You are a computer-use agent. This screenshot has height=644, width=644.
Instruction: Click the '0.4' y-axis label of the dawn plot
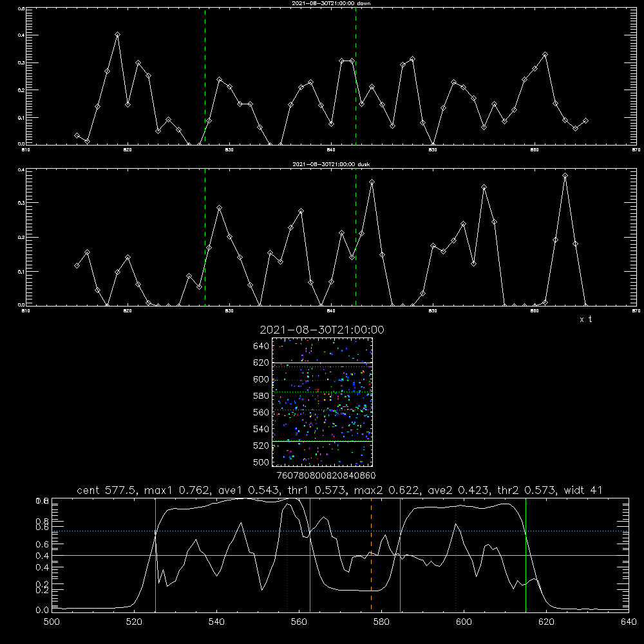tap(21, 35)
